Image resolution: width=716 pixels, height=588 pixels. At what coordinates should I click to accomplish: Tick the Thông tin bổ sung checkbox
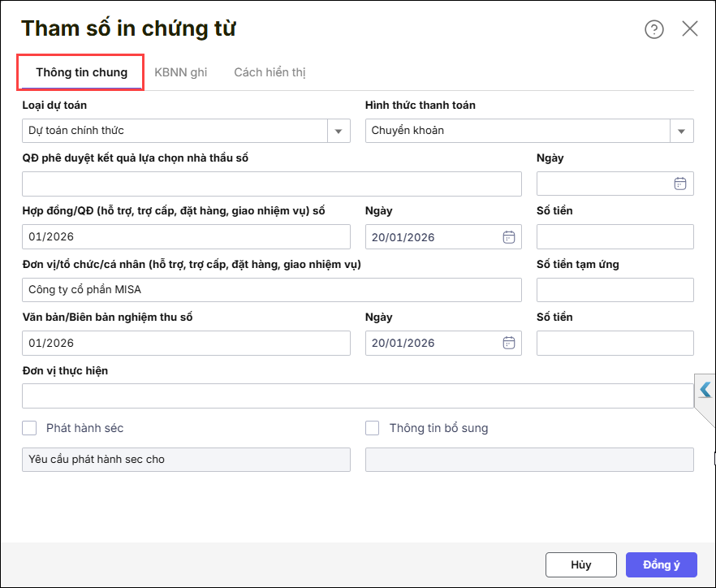373,428
